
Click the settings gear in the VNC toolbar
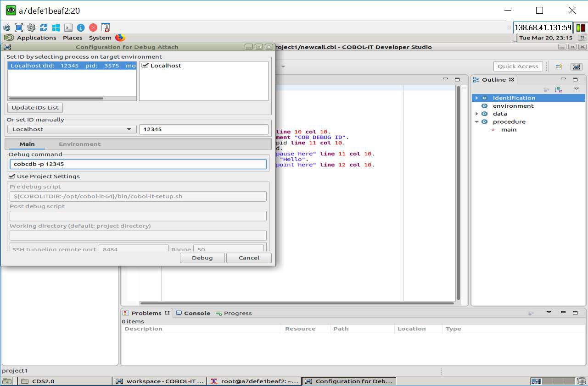[x=31, y=27]
